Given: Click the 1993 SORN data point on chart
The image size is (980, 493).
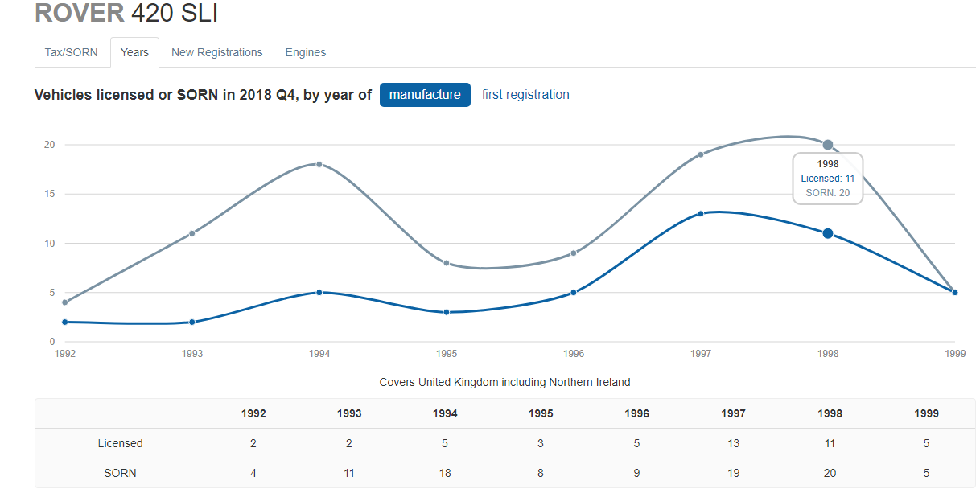Looking at the screenshot, I should (x=192, y=233).
